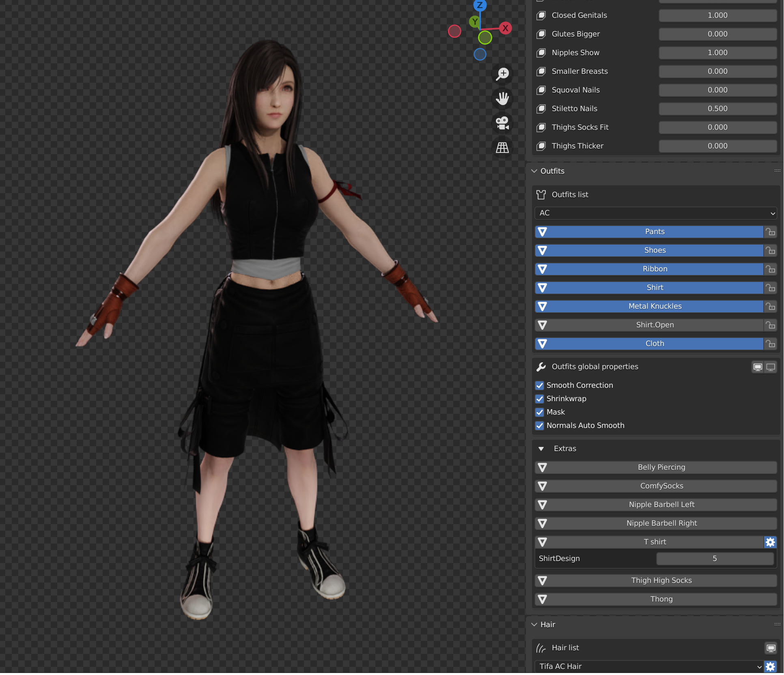
Task: Uncheck Normals Auto Smooth
Action: [539, 426]
